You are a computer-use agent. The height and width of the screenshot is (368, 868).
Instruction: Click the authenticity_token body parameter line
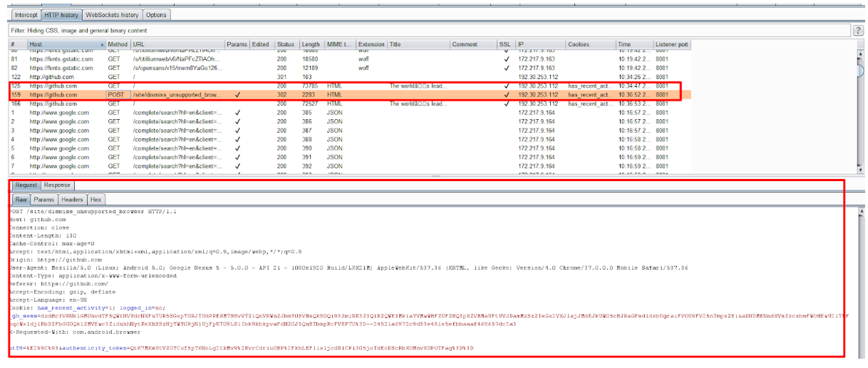[x=242, y=347]
